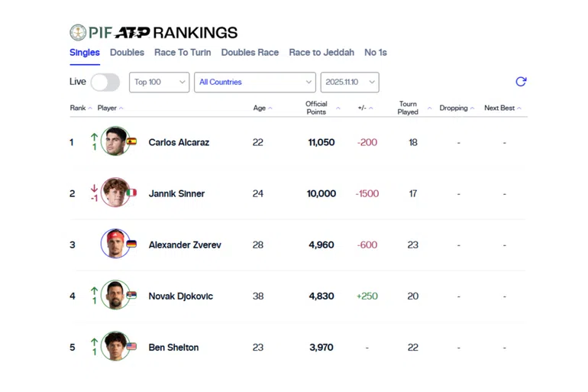Sort by Next Best column arrow
Viewport: 588px width, 392px height.
tap(519, 109)
